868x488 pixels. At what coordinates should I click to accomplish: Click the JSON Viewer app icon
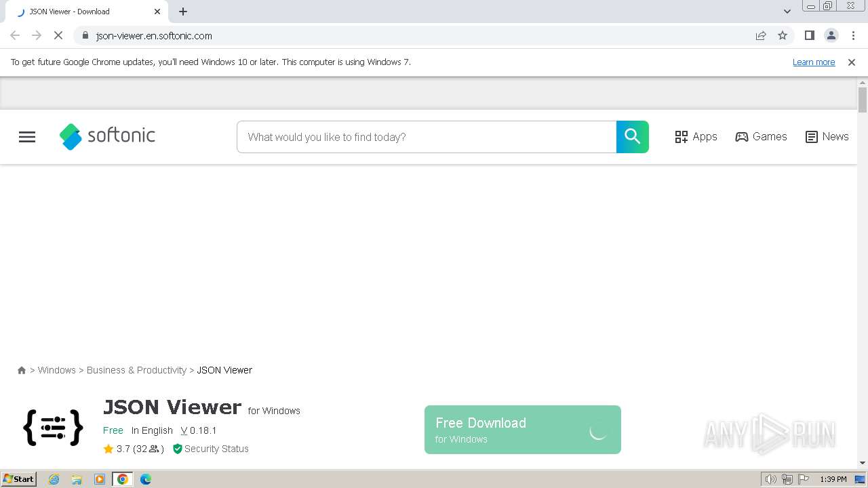tap(53, 428)
